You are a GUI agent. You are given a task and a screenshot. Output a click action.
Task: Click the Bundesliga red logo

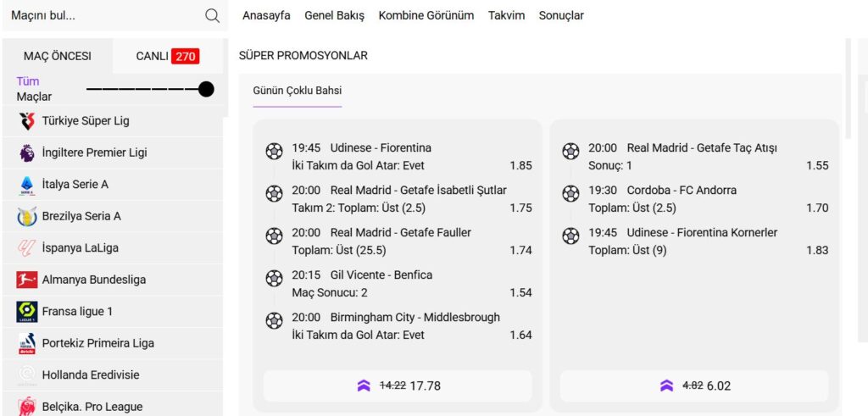(27, 280)
